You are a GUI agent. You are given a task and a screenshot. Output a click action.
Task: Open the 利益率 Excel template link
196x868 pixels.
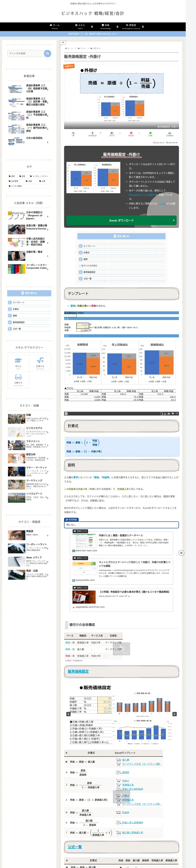(x=126, y=812)
